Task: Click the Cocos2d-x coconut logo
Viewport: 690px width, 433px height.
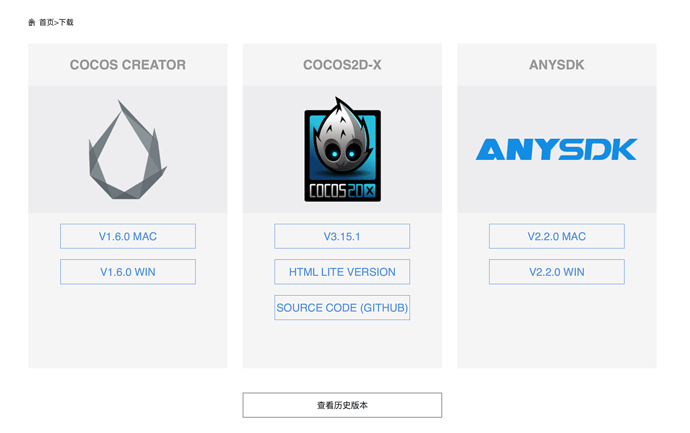Action: point(342,149)
